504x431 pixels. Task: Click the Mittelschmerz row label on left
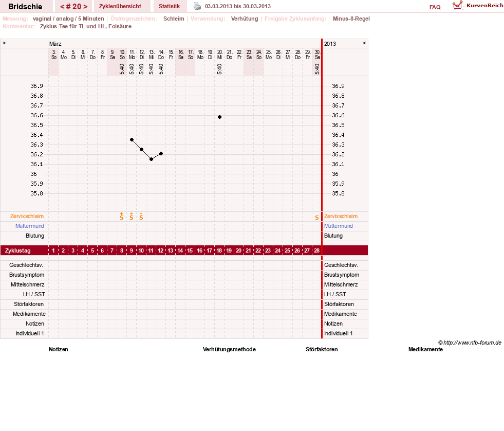pos(27,284)
